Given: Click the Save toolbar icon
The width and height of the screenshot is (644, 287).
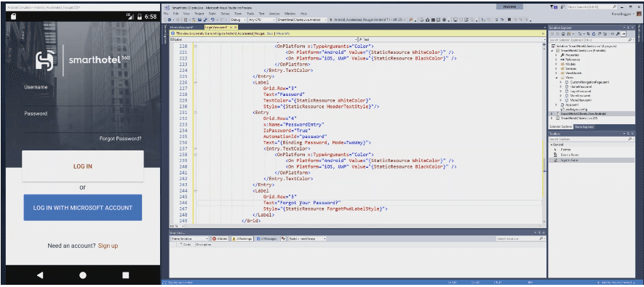Looking at the screenshot, I should click(199, 20).
